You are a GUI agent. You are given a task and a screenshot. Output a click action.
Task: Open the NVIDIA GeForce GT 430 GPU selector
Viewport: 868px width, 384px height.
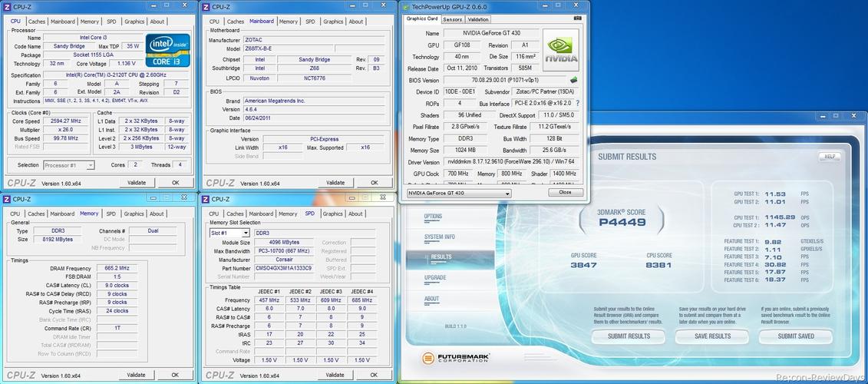pyautogui.click(x=458, y=193)
